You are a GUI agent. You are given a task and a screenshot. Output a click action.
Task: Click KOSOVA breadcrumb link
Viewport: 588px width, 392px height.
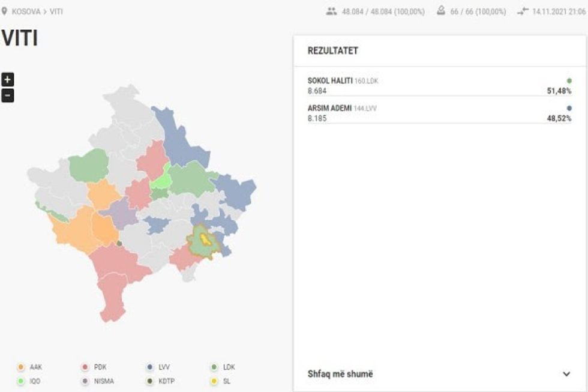[x=26, y=11]
